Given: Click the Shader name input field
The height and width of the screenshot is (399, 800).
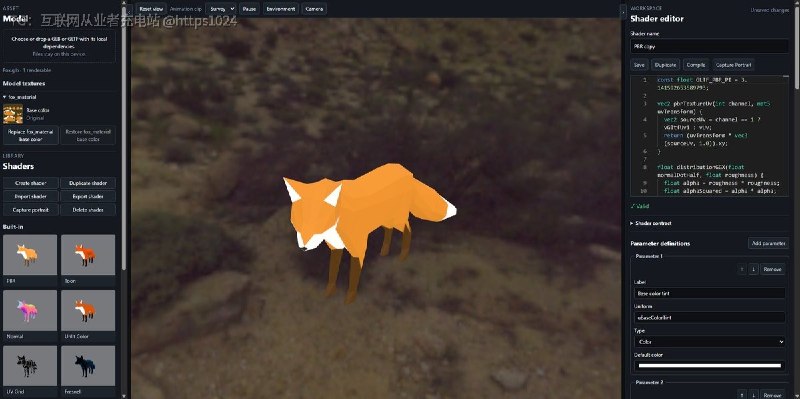Looking at the screenshot, I should click(x=710, y=46).
